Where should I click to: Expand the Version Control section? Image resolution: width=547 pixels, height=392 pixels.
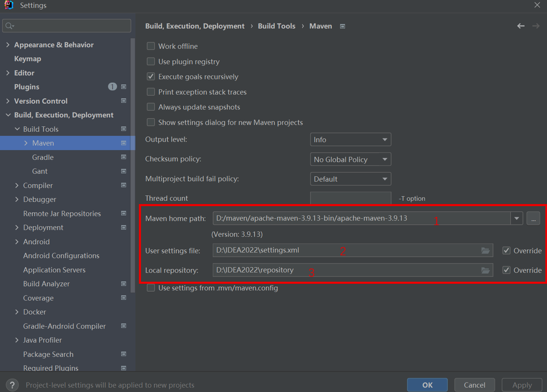tap(8, 101)
